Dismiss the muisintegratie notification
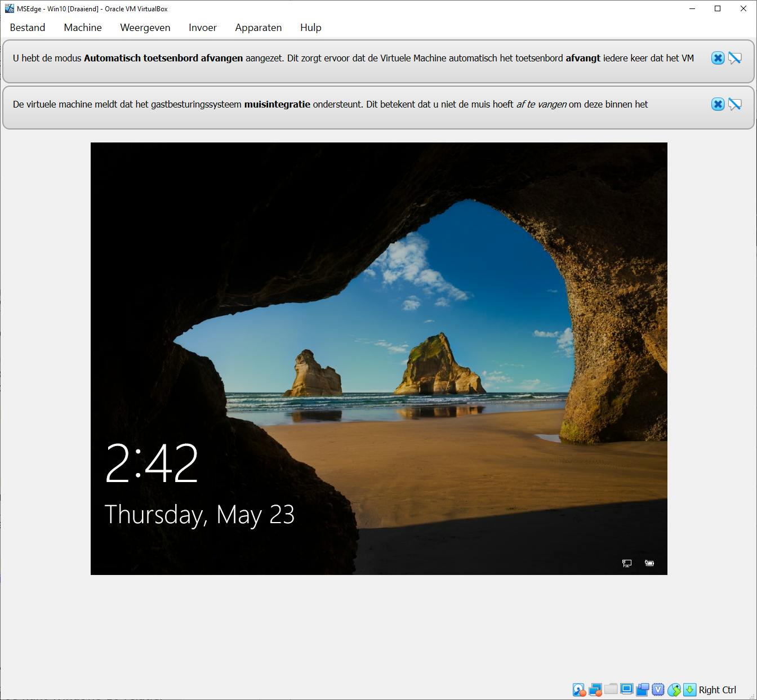Screen dimensions: 757x700 (718, 104)
